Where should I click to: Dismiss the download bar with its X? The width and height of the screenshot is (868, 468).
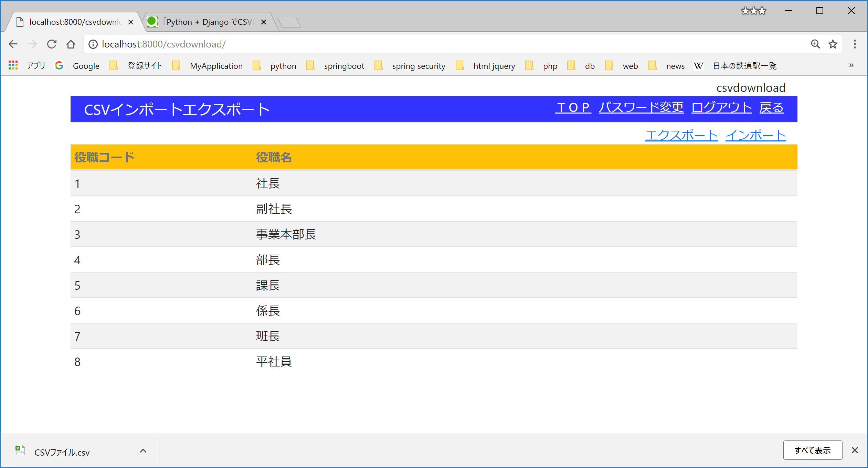coord(854,450)
